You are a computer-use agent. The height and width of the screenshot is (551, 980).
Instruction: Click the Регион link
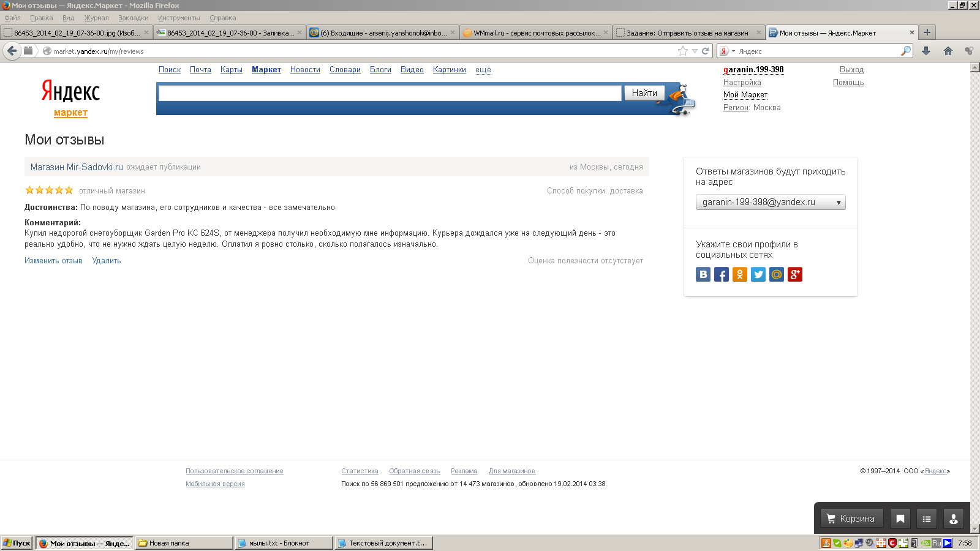(736, 108)
